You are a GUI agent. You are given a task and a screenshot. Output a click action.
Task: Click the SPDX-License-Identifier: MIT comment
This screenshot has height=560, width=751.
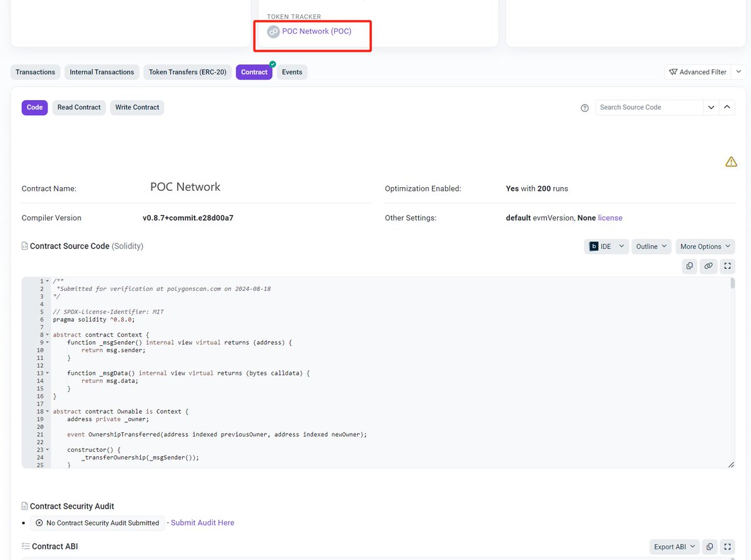(108, 312)
